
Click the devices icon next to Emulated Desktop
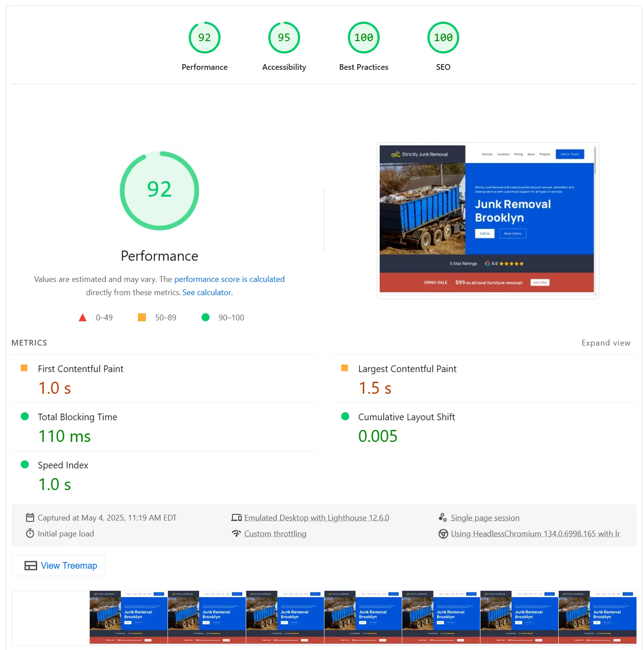click(236, 517)
